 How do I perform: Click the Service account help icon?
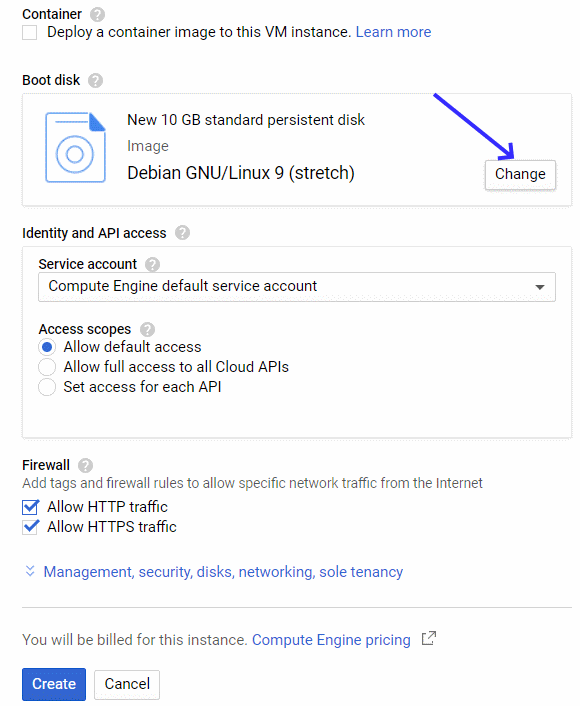(152, 264)
